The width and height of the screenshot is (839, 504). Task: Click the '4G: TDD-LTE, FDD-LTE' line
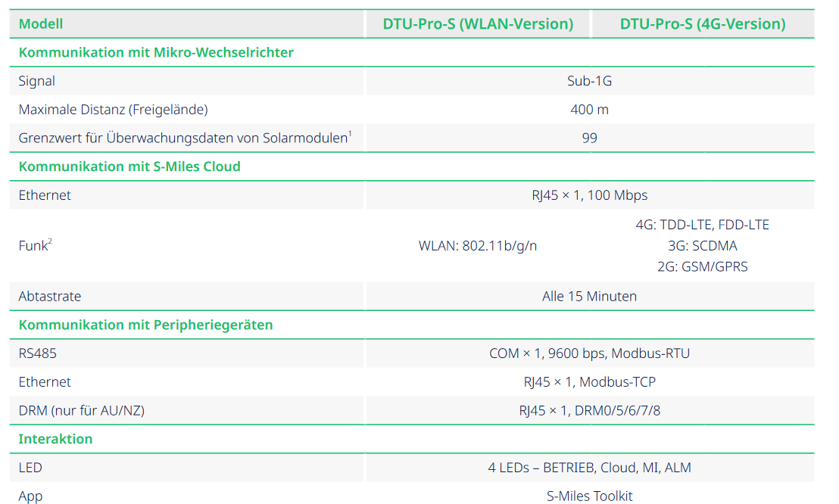[702, 225]
